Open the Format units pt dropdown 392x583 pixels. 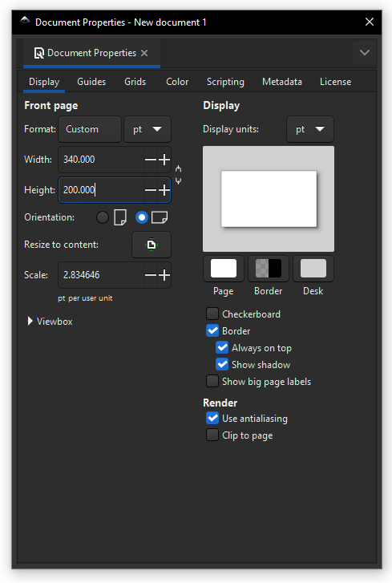[x=148, y=129]
